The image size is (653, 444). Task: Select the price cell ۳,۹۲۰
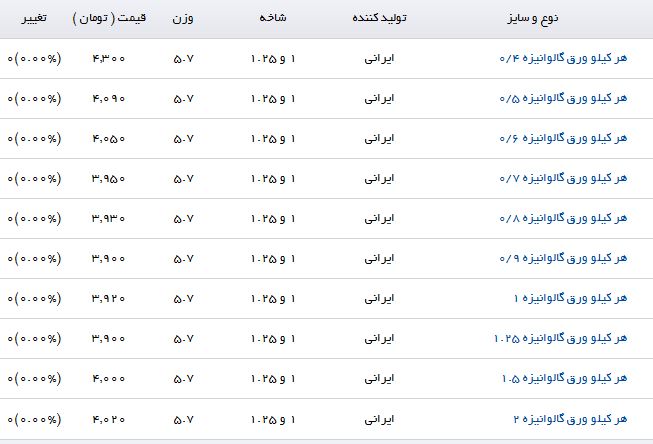click(108, 299)
